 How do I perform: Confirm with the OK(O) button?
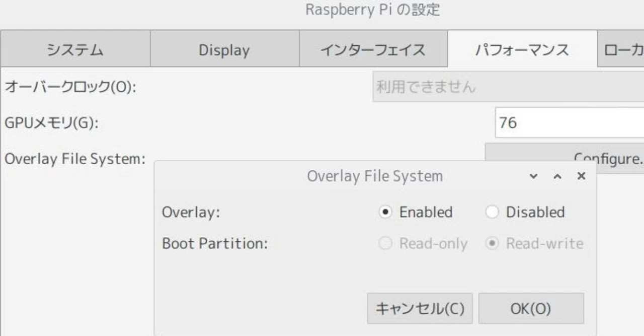(x=531, y=308)
